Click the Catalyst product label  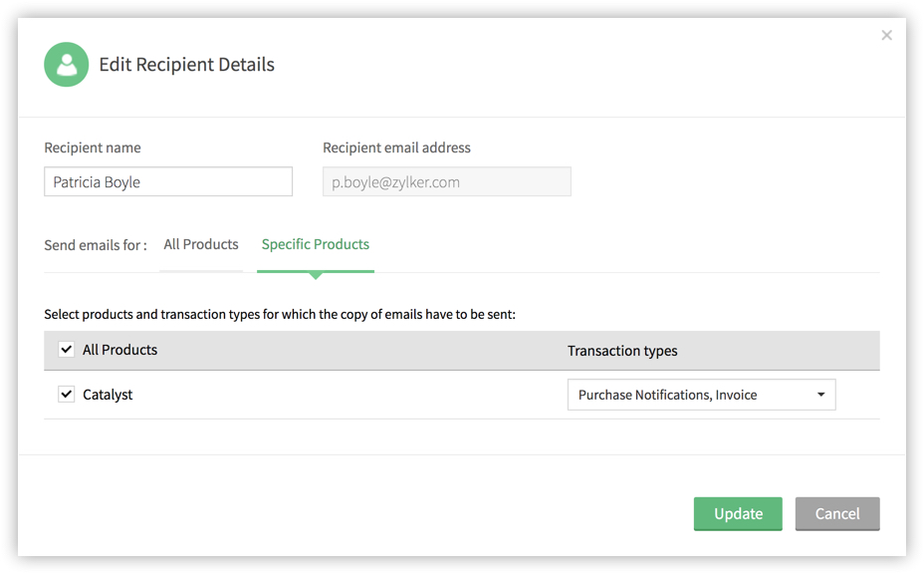pyautogui.click(x=108, y=395)
